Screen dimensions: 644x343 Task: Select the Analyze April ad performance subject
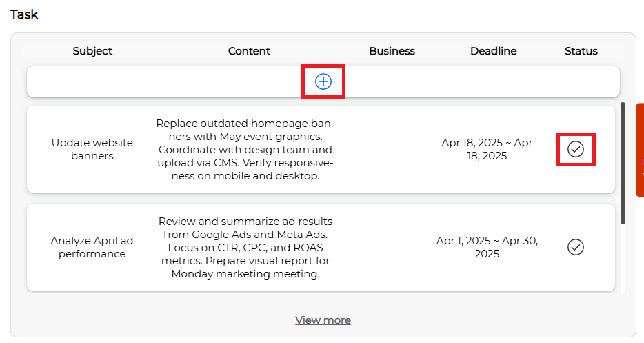(92, 247)
